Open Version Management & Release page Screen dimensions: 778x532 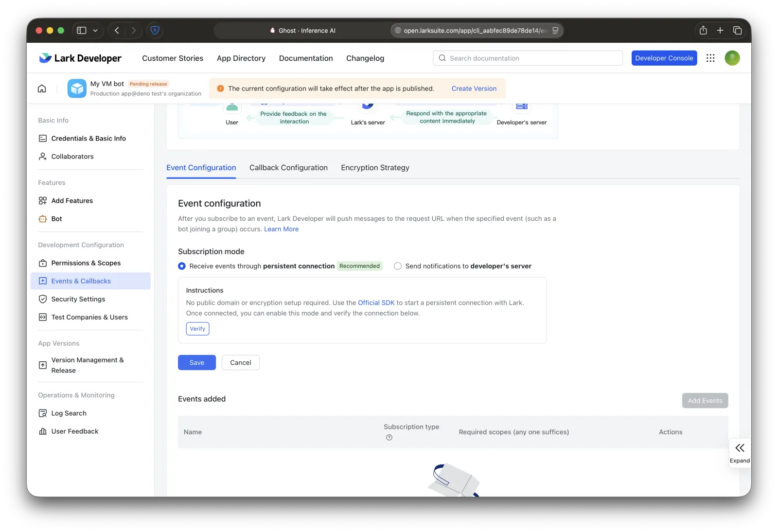tap(90, 365)
